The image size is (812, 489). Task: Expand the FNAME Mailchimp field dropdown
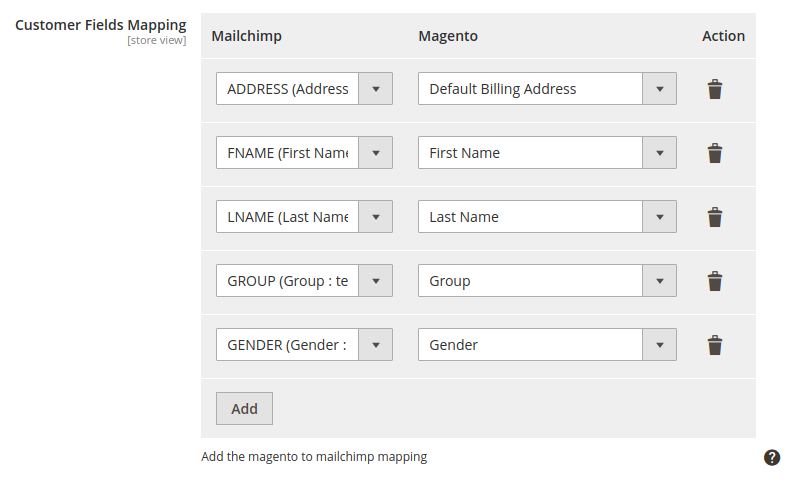point(304,153)
